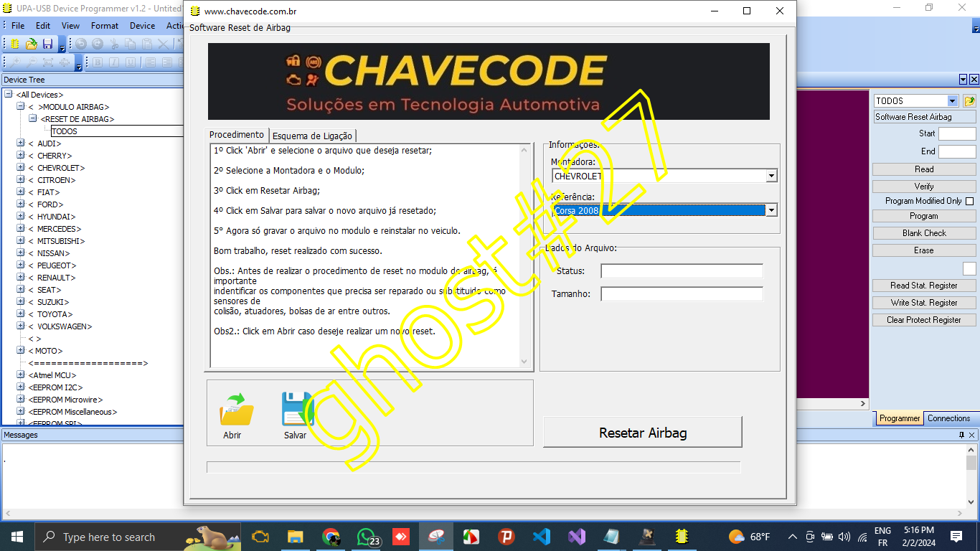
Task: Click the Resetar Airbag button
Action: 643,433
